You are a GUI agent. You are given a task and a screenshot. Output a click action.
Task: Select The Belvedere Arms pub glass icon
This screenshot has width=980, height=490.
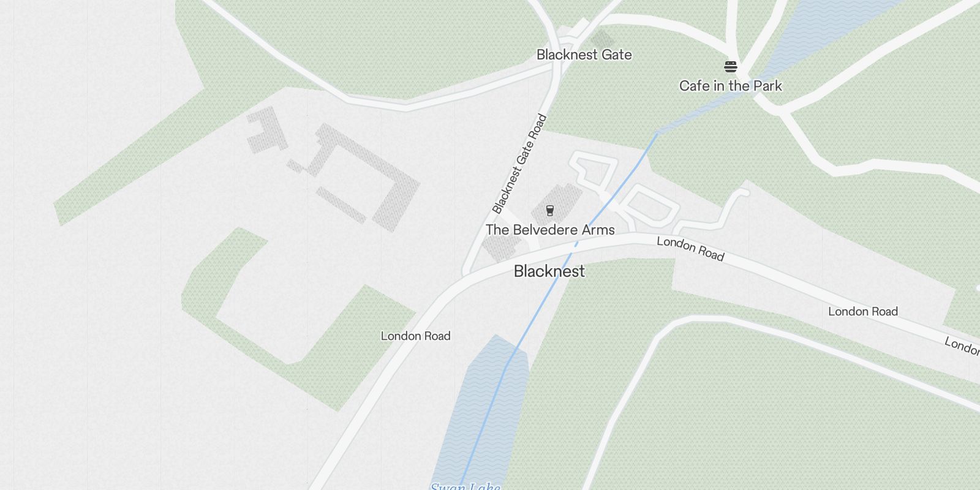click(550, 211)
